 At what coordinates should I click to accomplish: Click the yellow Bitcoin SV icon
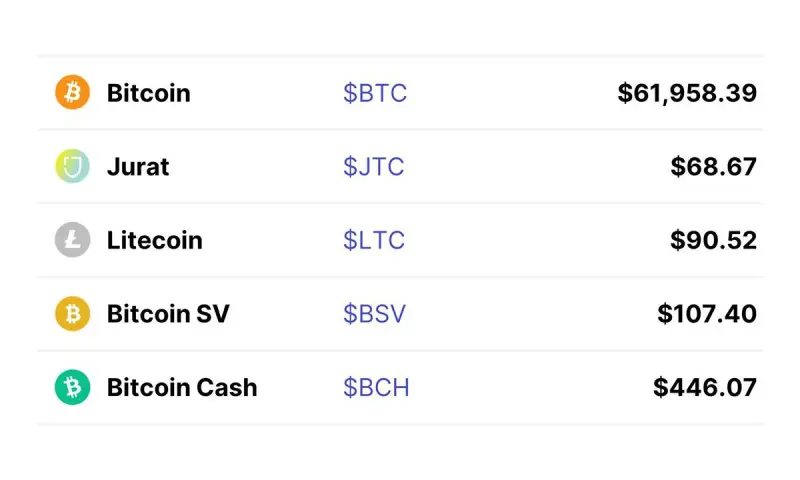(72, 314)
